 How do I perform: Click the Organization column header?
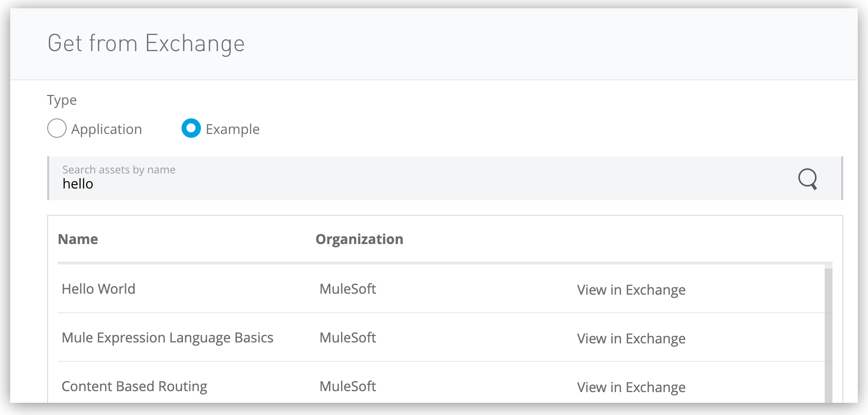(x=359, y=239)
